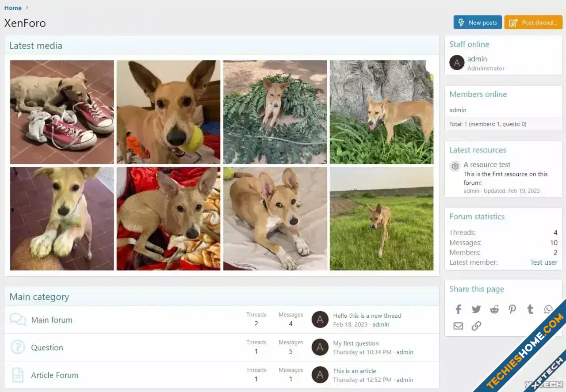
Task: Click admin avatar under Staff online
Action: [x=457, y=63]
